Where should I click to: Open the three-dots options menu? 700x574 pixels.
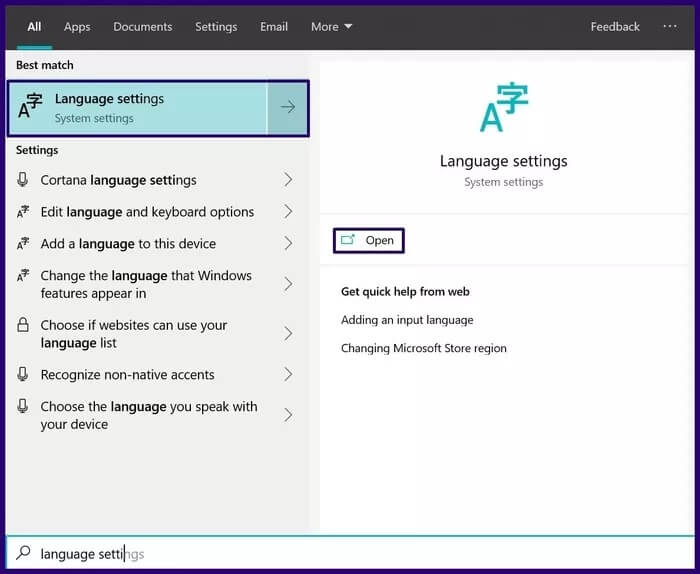tap(670, 26)
